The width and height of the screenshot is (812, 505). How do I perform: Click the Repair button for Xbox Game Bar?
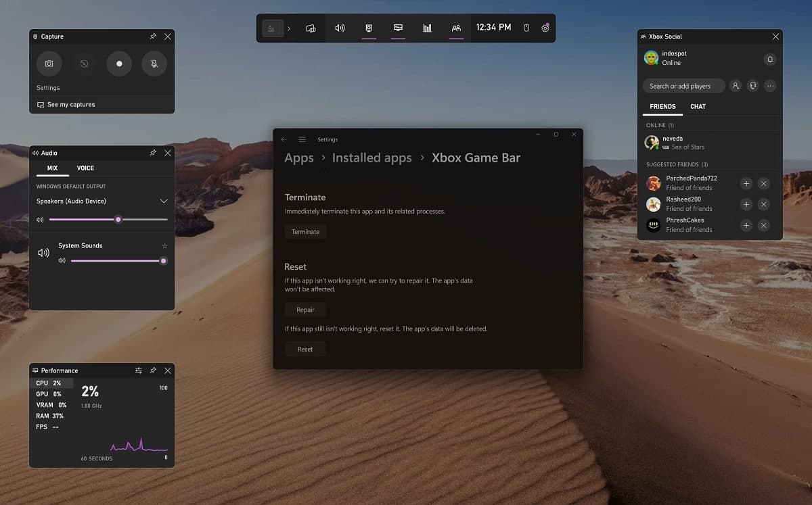[x=305, y=309]
